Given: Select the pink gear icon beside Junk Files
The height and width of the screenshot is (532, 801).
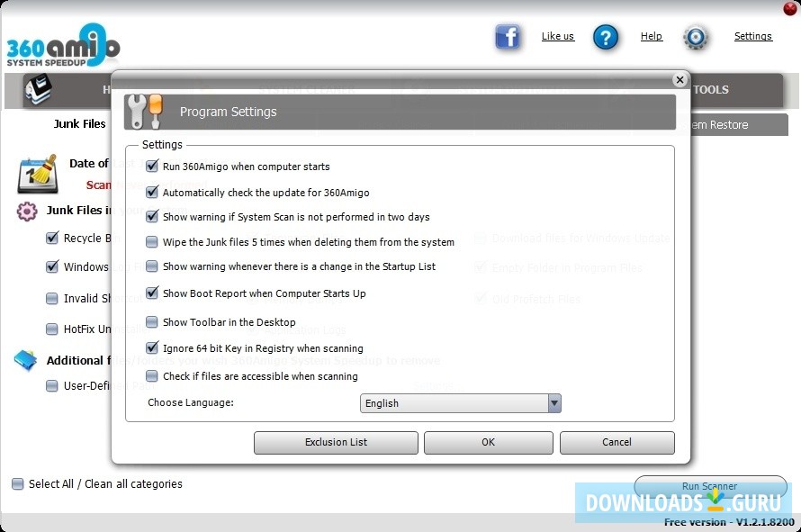Looking at the screenshot, I should tap(27, 211).
